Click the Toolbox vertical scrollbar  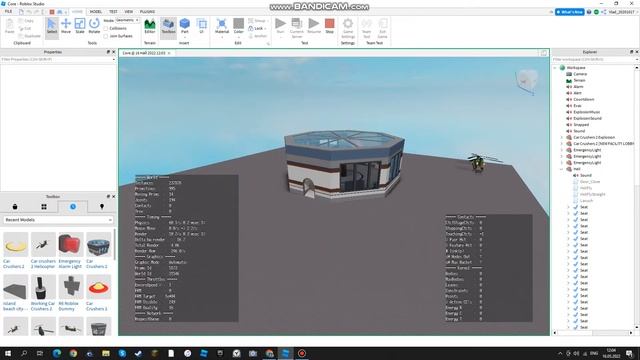(114, 244)
